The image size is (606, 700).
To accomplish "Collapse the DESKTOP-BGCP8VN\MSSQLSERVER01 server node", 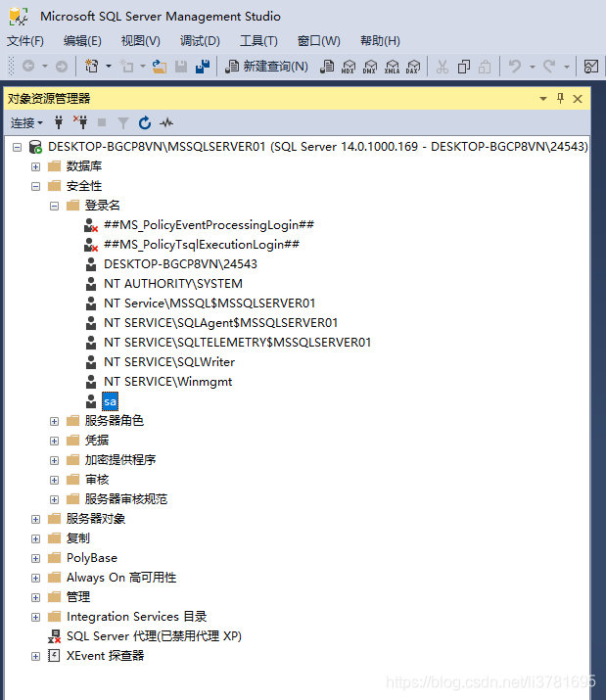I will (x=17, y=147).
